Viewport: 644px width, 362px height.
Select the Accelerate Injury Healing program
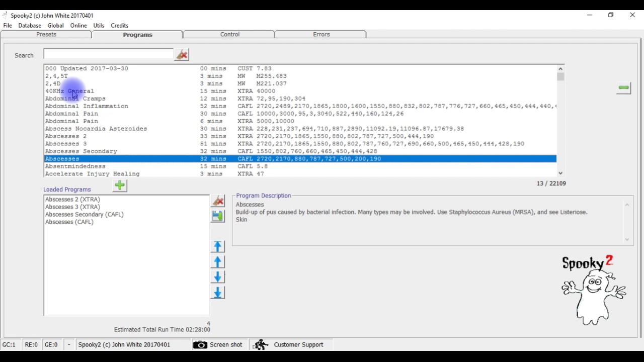[300, 173]
